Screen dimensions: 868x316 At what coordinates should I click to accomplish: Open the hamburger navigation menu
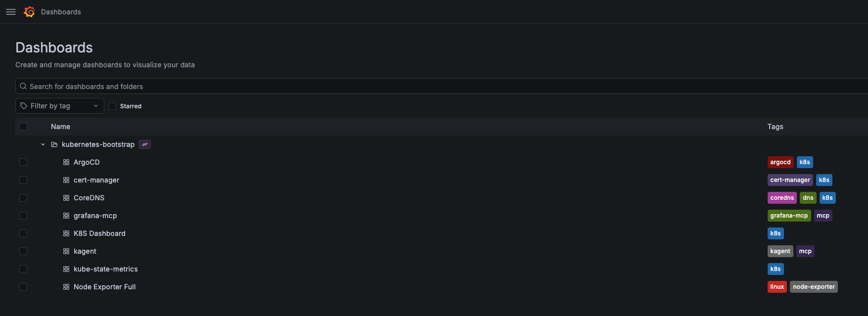(x=11, y=12)
